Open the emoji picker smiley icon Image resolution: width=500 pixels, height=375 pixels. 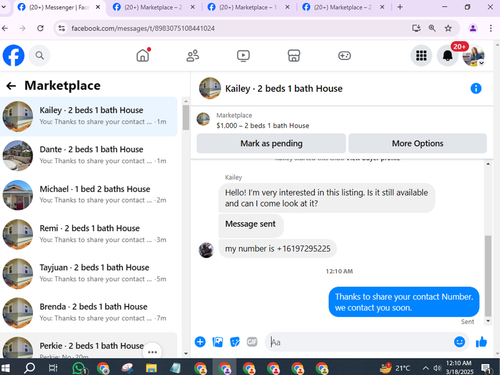point(459,342)
